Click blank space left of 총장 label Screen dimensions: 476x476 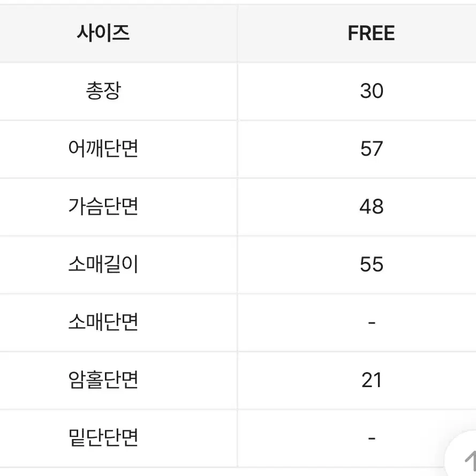[41, 91]
